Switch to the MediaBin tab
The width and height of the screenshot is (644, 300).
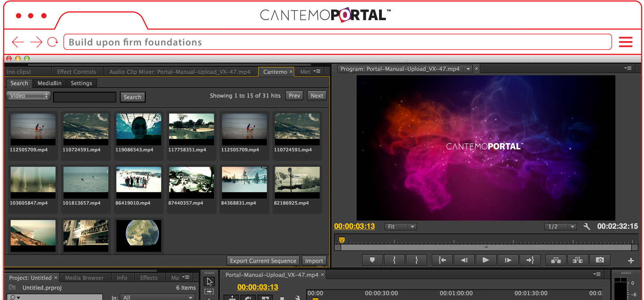tap(50, 83)
